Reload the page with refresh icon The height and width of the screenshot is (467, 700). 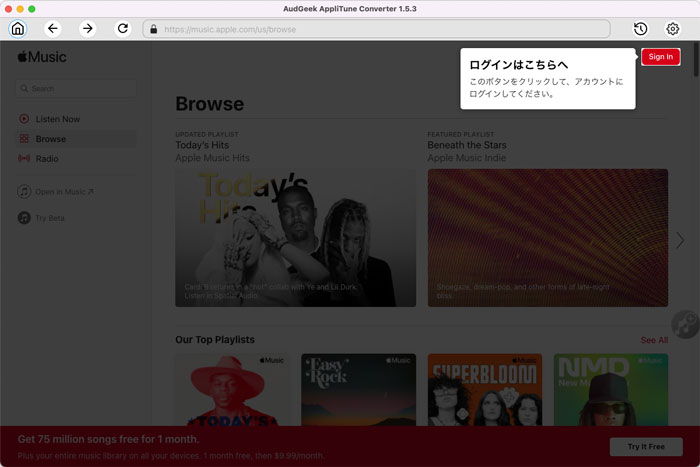[x=123, y=29]
